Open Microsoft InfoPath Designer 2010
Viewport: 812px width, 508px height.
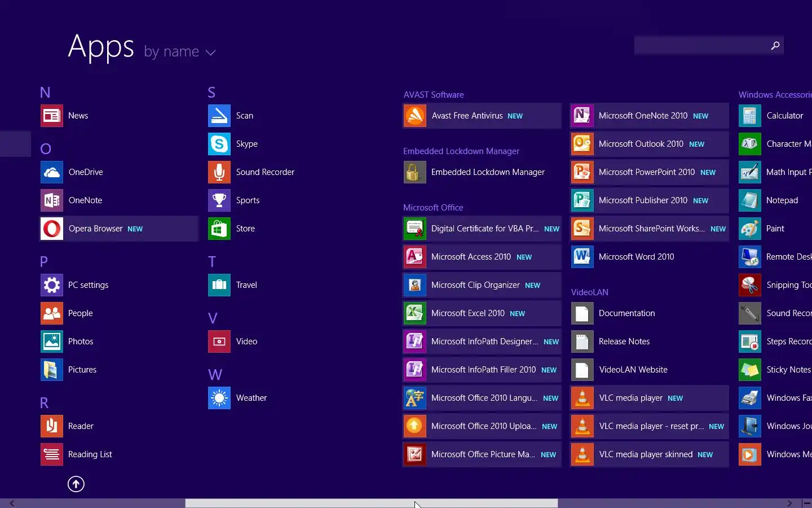(482, 341)
